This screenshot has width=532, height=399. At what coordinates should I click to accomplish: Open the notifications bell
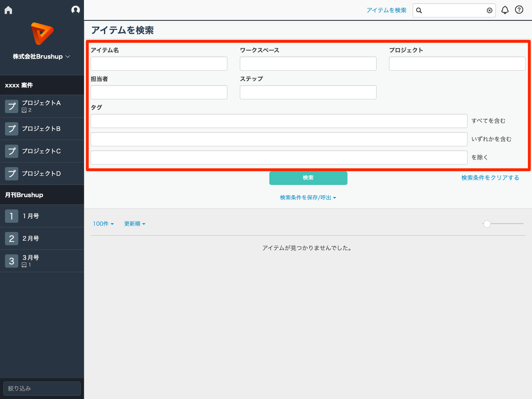point(505,10)
